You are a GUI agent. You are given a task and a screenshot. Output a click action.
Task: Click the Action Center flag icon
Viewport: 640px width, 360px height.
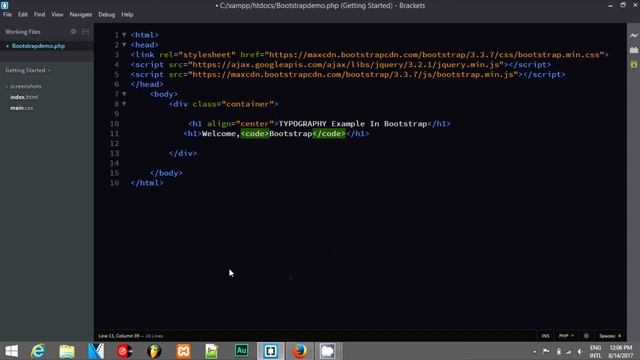546,351
